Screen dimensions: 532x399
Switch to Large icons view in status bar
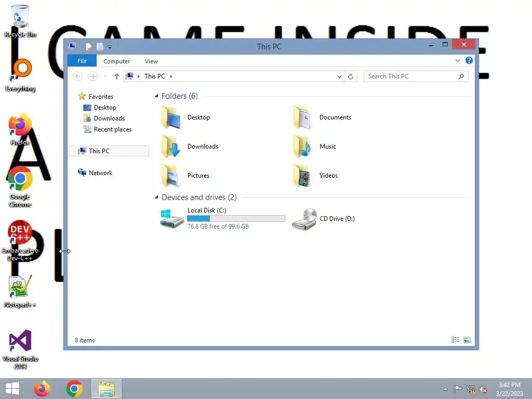(467, 340)
